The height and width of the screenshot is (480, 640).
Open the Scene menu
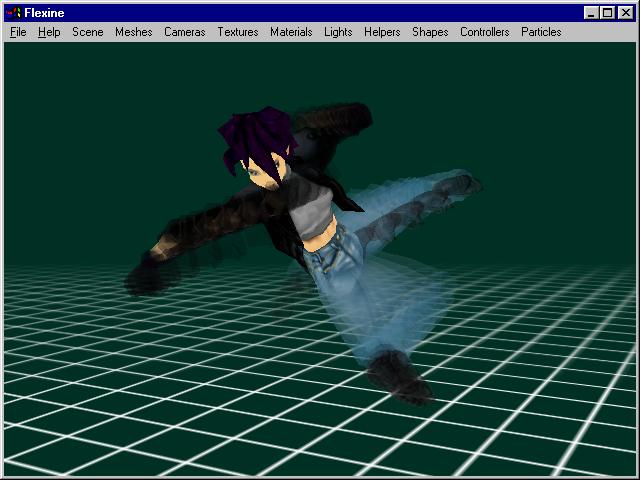click(x=88, y=32)
